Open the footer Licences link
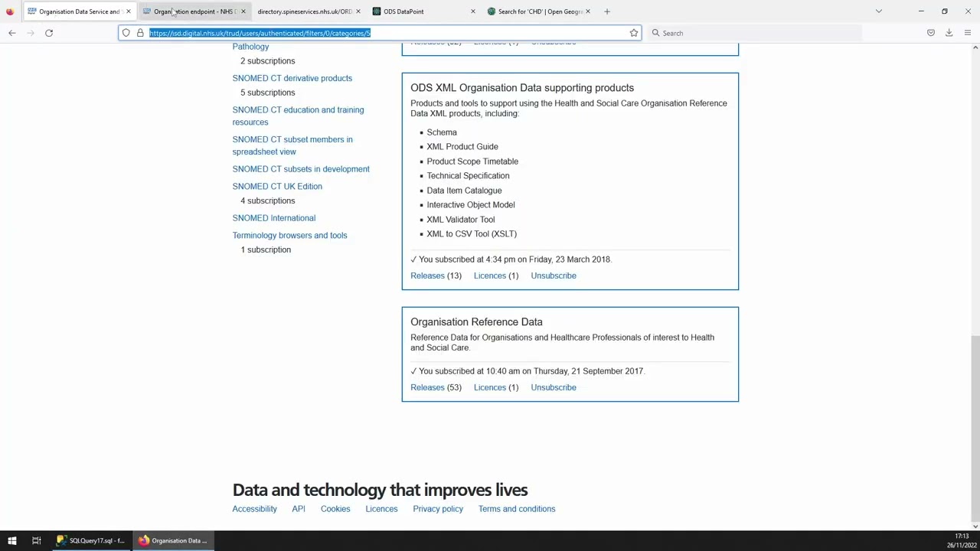The image size is (980, 551). click(381, 509)
